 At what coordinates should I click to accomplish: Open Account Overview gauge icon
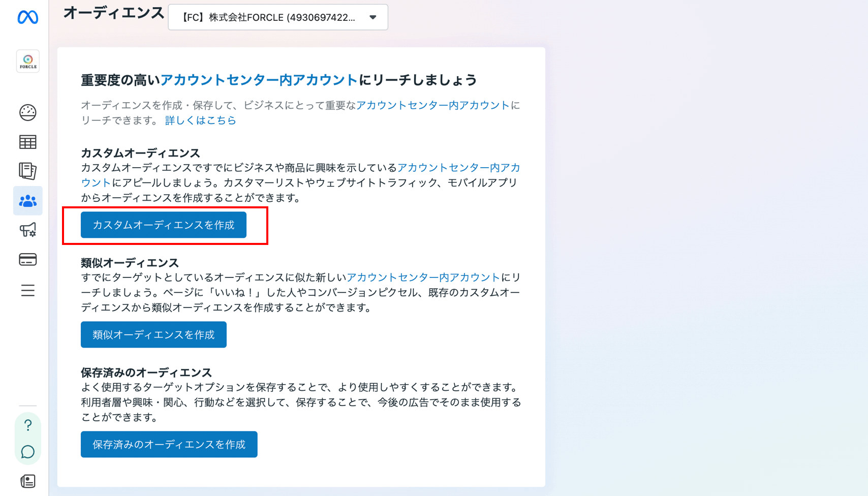point(28,112)
